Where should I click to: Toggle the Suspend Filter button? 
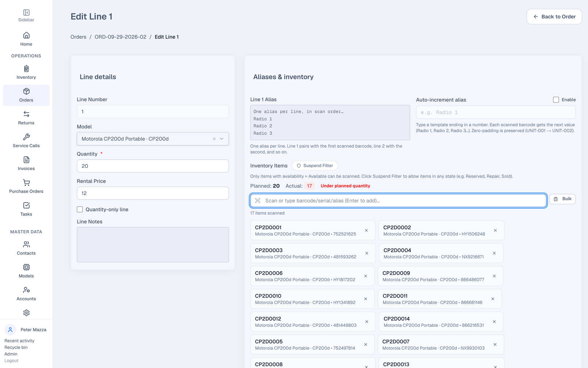315,166
